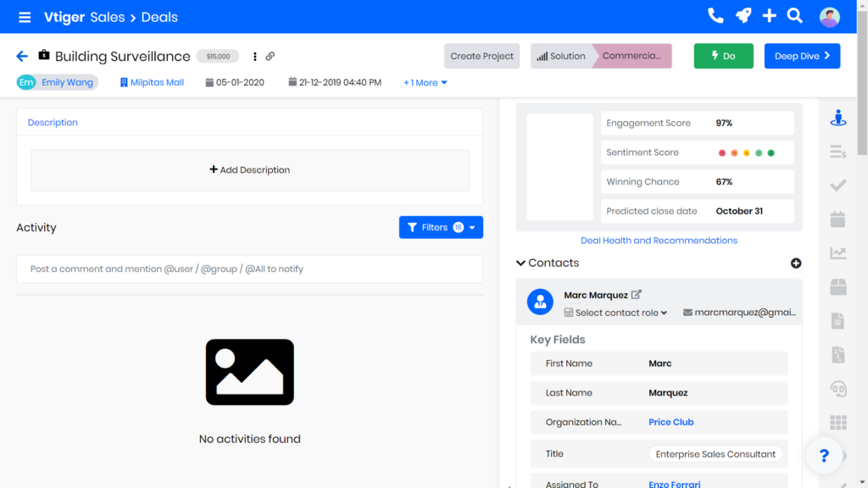Screen dimensions: 868x488
Task: Click the phone call icon
Action: point(715,16)
